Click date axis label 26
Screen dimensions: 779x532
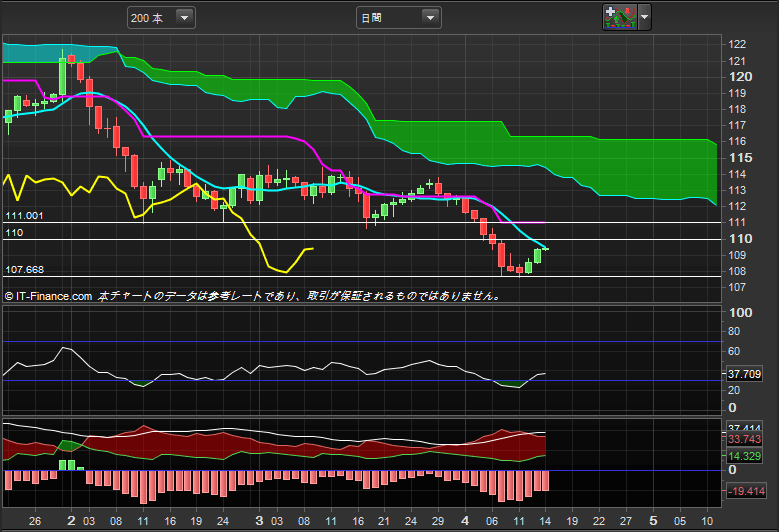(x=35, y=521)
